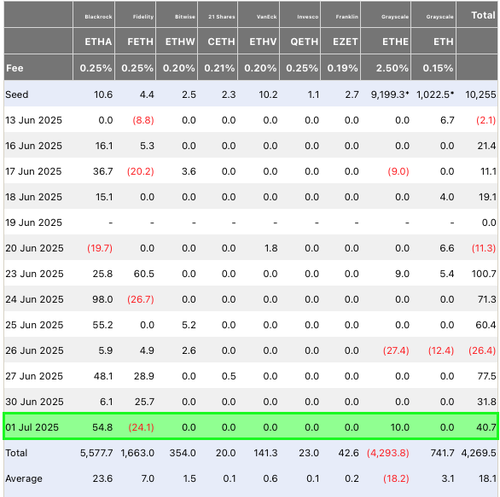This screenshot has height=497, width=500.
Task: Select the CETH ticker header
Action: (x=221, y=42)
